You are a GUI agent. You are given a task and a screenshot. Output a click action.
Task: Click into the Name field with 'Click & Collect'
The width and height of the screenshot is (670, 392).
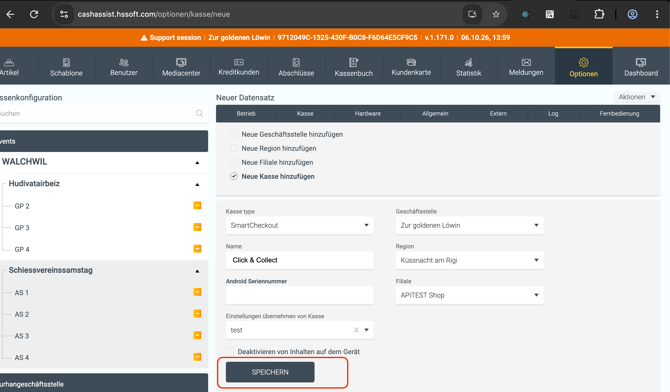point(300,260)
